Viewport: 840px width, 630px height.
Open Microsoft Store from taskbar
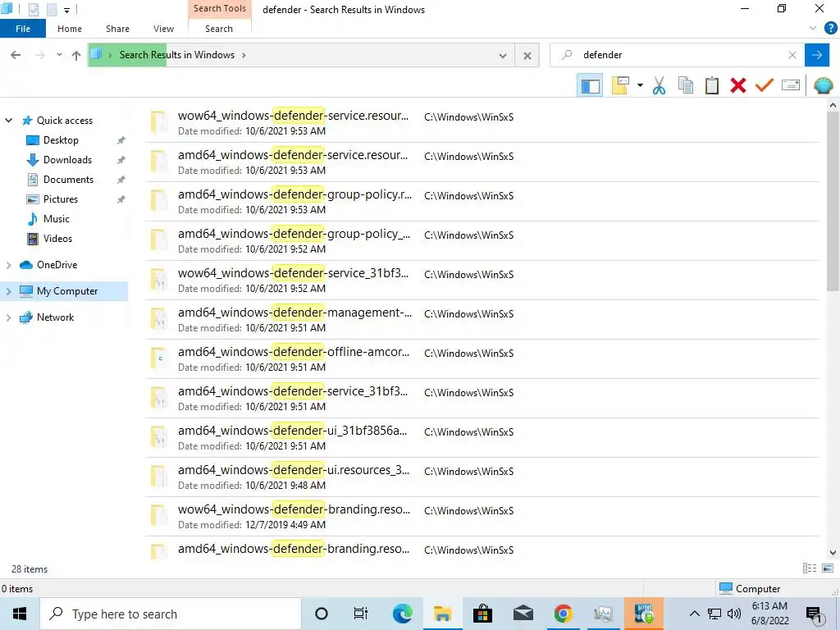[482, 614]
